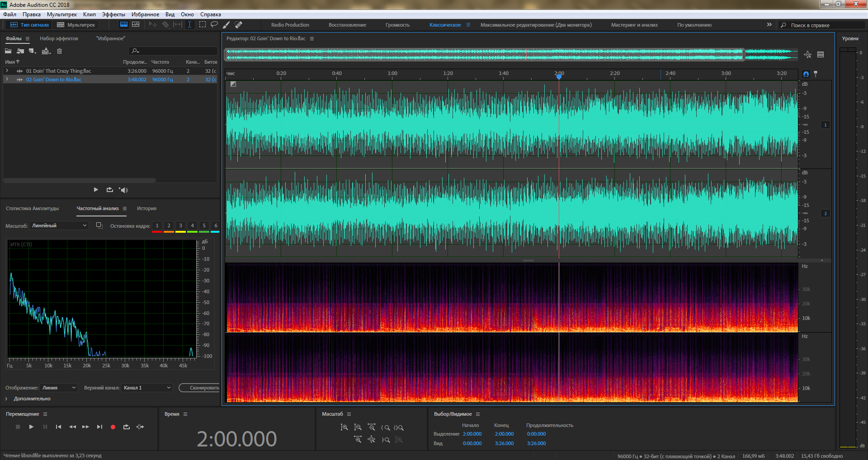
Task: Open the Отображение Линия dropdown
Action: (59, 388)
